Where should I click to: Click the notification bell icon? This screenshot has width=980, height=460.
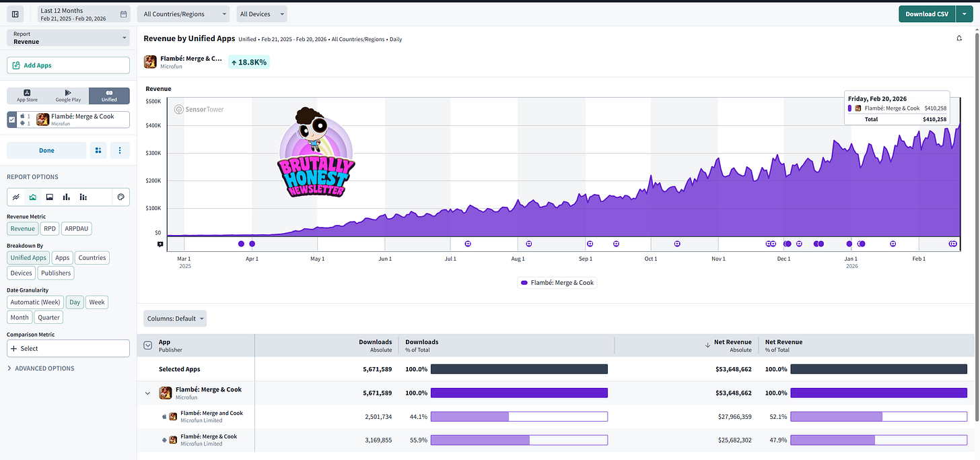[959, 38]
